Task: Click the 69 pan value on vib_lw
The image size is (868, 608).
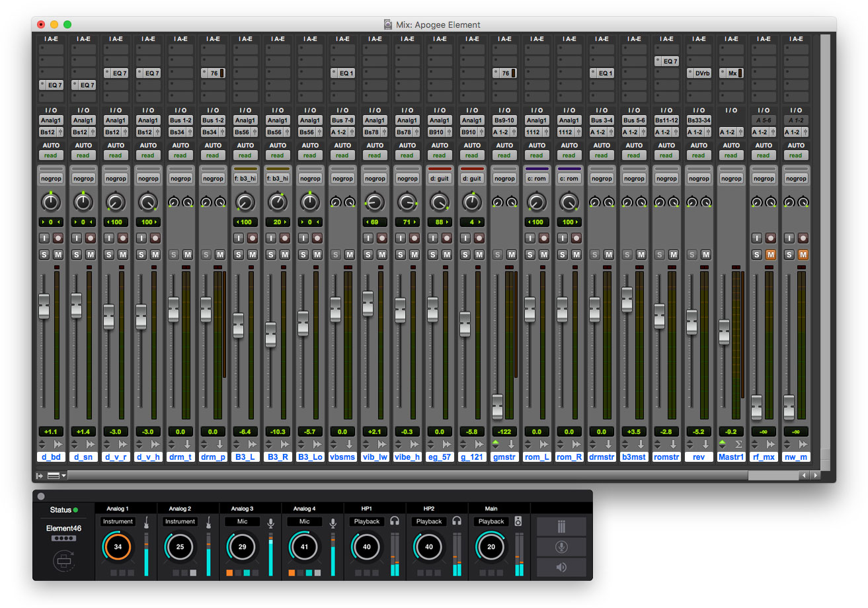Action: pyautogui.click(x=375, y=222)
